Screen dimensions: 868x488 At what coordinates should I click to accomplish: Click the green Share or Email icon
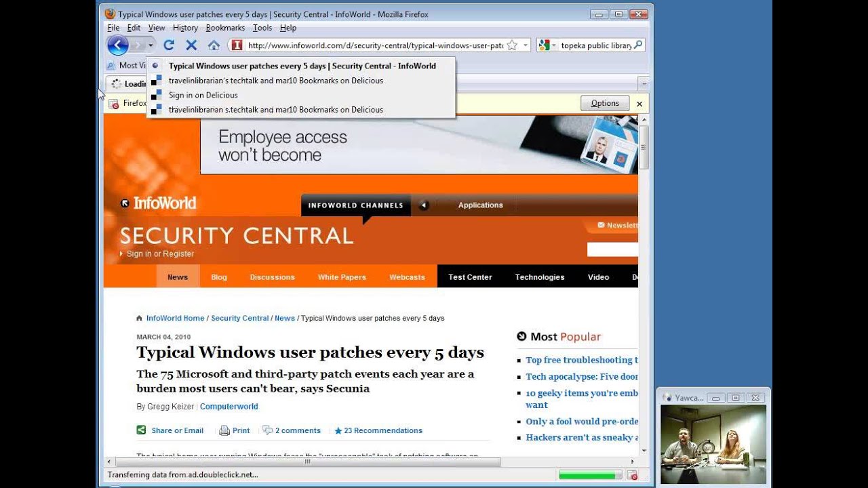click(142, 430)
